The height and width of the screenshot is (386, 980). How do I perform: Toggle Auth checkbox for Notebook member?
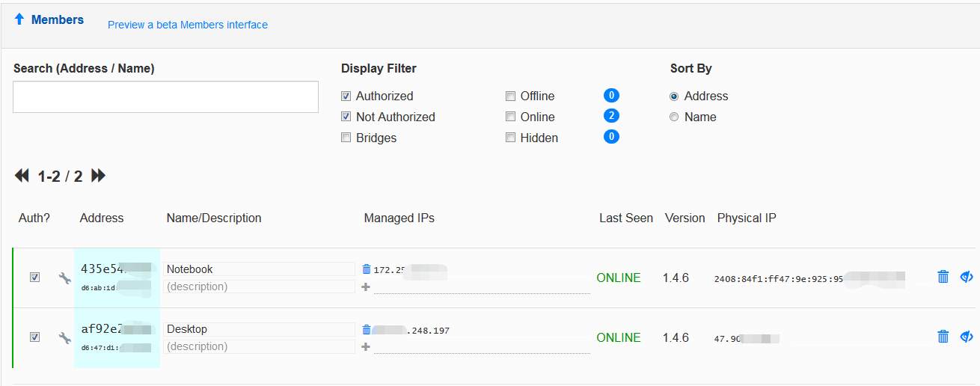[x=34, y=277]
